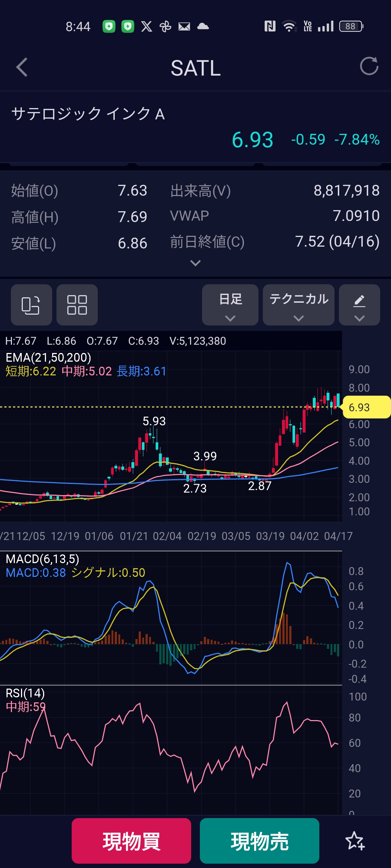
Task: Select the MACD(6,13,5) indicator label
Action: 42,559
